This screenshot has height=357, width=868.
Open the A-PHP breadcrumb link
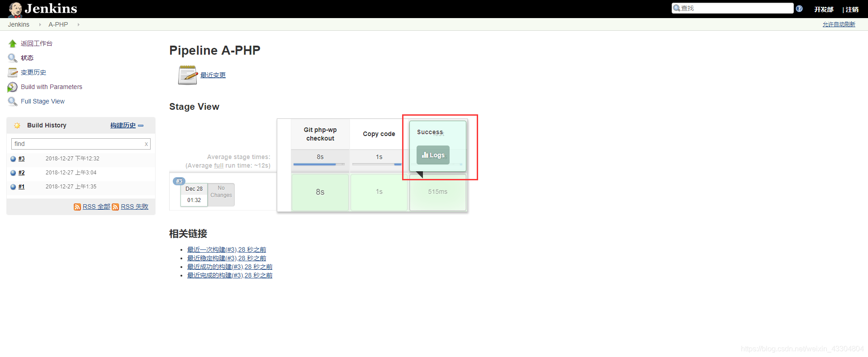58,24
